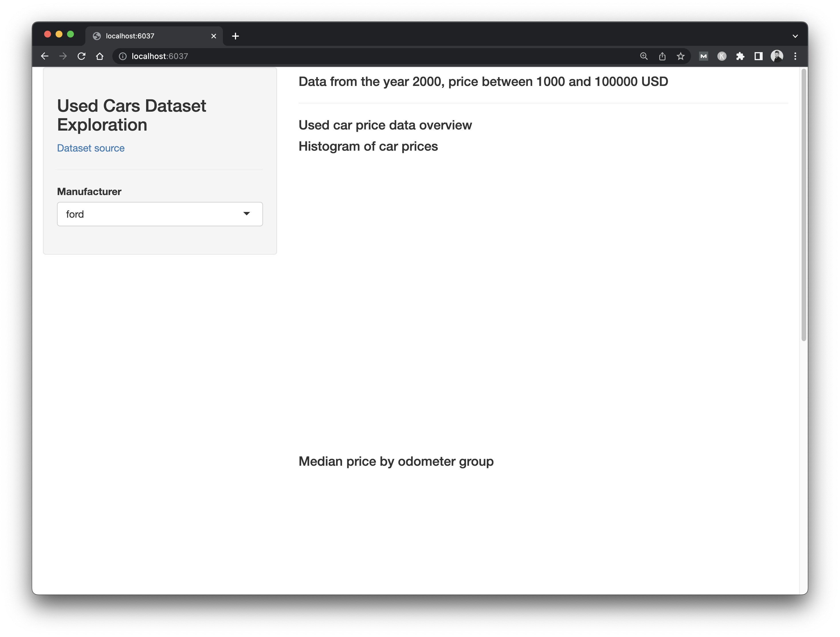Open the M extension icon
The height and width of the screenshot is (637, 840).
click(x=703, y=56)
